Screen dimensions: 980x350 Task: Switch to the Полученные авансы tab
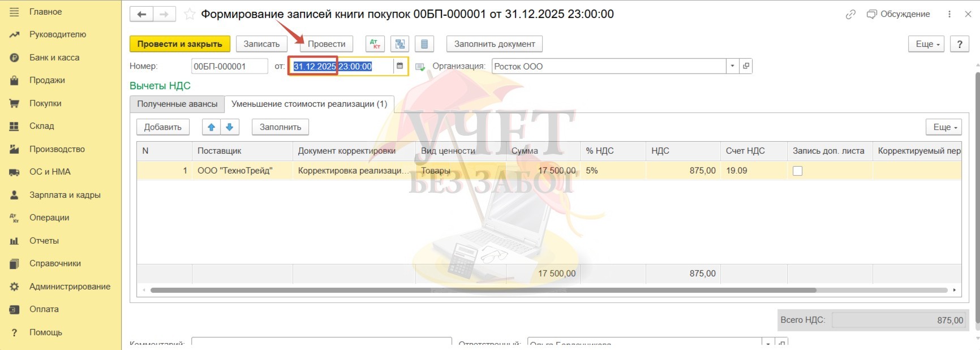click(x=177, y=104)
